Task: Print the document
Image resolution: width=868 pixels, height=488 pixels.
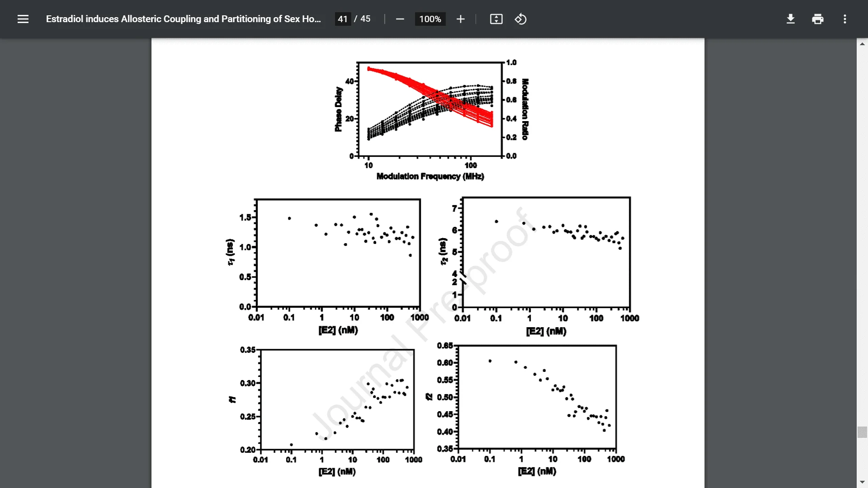Action: pos(818,19)
